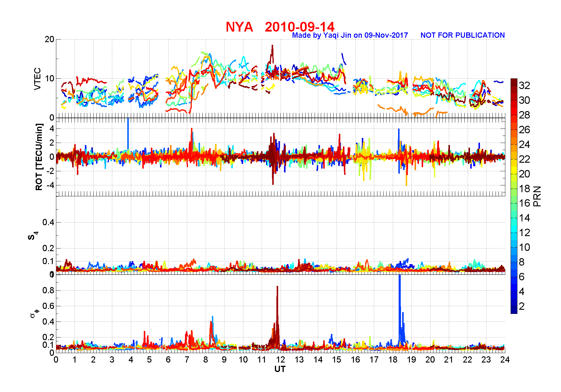Click the 'NOT FOR PUBLICATION' label
The image size is (561, 392).
(x=463, y=35)
